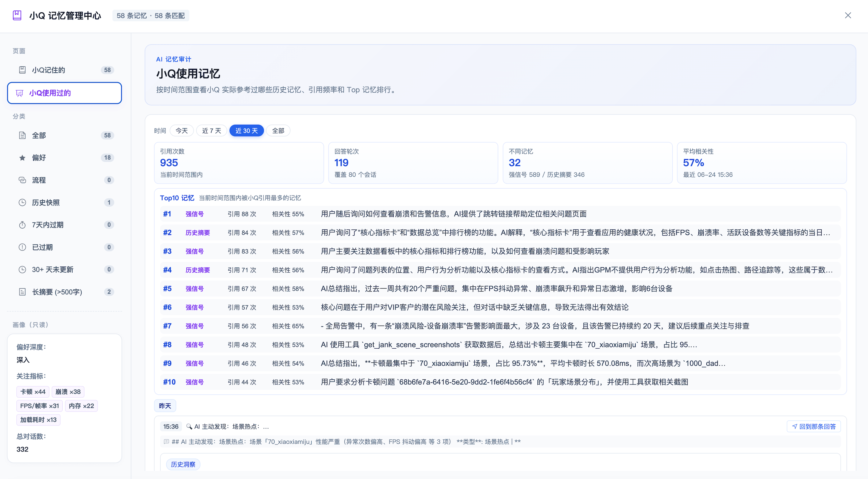This screenshot has width=868, height=479.
Task: Click the 平均相关性 57% stat card
Action: coord(762,163)
